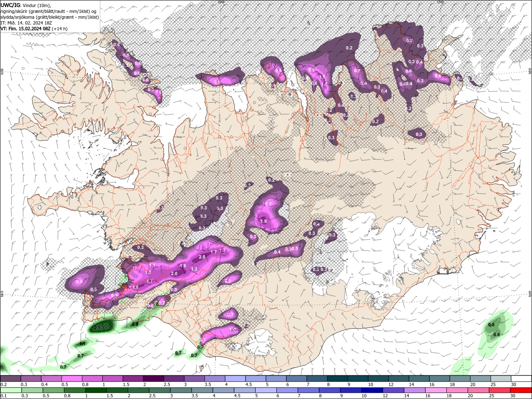Click the '0.9' label in the green coastal band
The height and width of the screenshot is (399, 532).
coord(135,324)
